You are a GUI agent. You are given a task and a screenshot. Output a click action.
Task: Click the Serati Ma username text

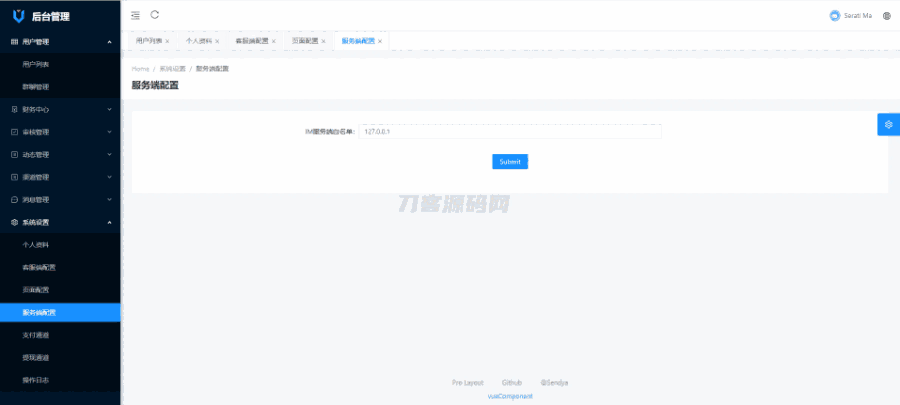tap(858, 16)
